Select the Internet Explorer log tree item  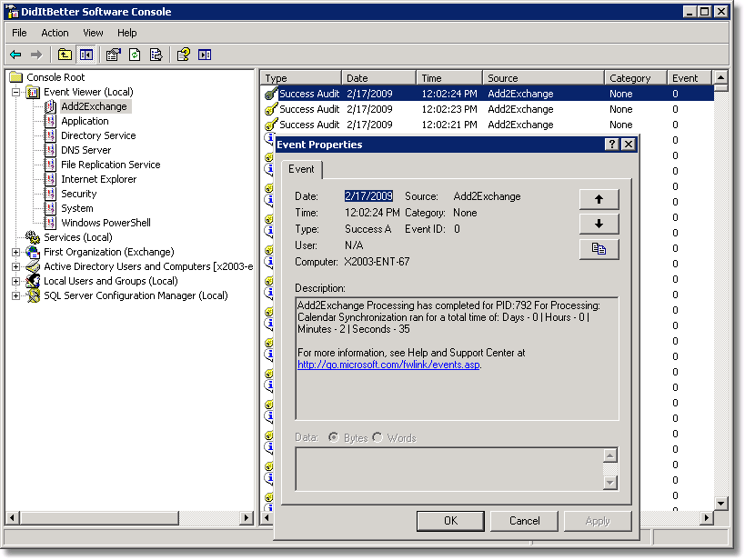tap(98, 179)
